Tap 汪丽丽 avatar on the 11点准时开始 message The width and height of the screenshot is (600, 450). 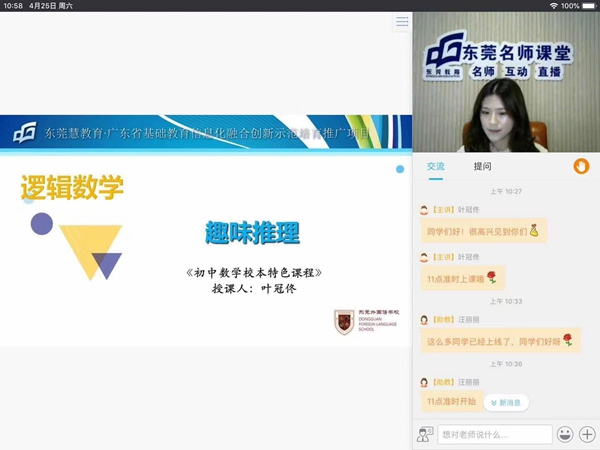tap(424, 382)
